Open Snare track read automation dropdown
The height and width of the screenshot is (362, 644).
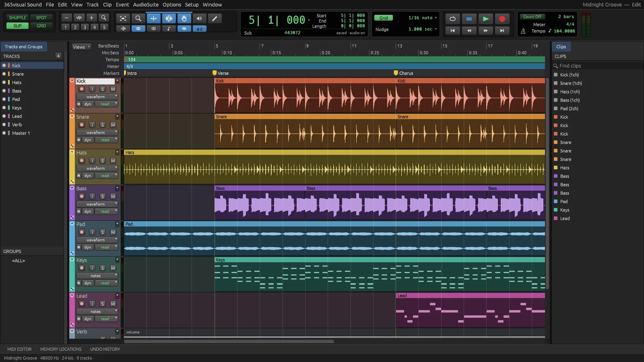(106, 140)
